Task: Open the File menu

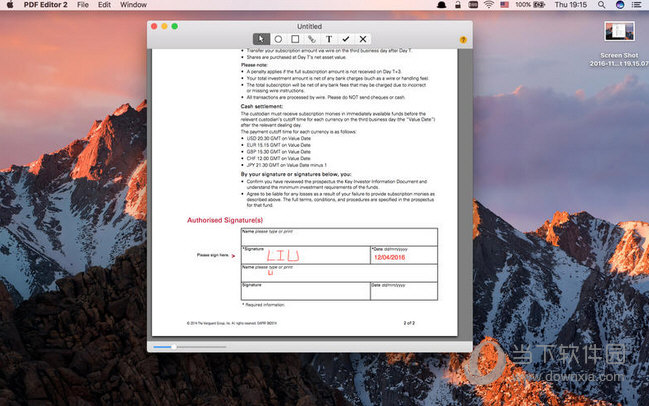Action: tap(78, 5)
